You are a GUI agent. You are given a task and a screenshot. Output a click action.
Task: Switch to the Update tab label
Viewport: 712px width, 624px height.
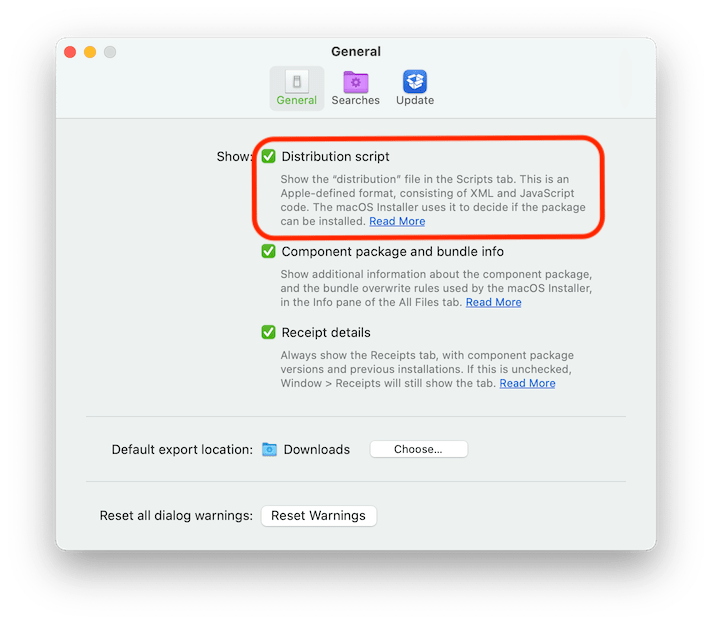(415, 100)
